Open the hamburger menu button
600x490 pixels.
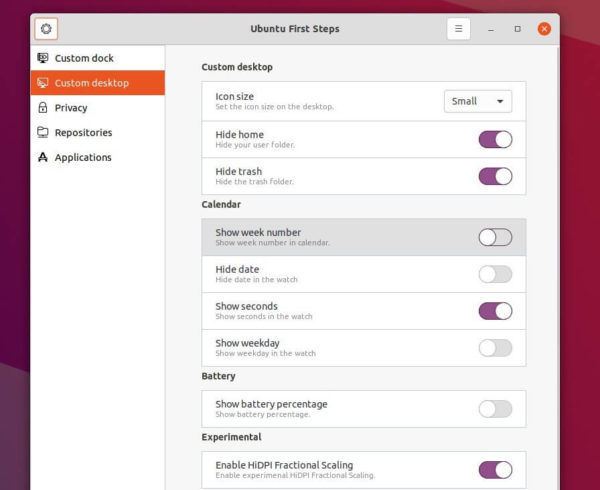click(458, 29)
